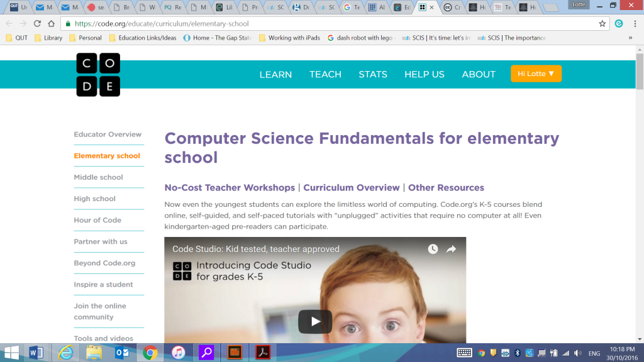Click the page vertical scrollbar thumb
This screenshot has width=644, height=362.
[x=640, y=70]
